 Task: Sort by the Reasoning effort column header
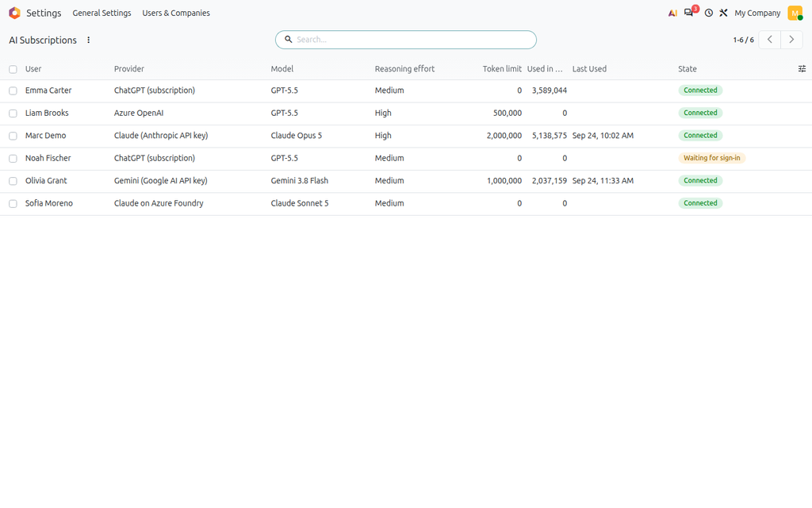[x=404, y=69]
